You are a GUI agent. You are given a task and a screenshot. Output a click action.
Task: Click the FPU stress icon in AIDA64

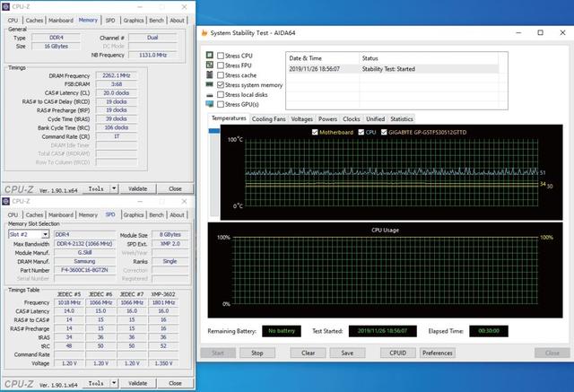tap(209, 65)
